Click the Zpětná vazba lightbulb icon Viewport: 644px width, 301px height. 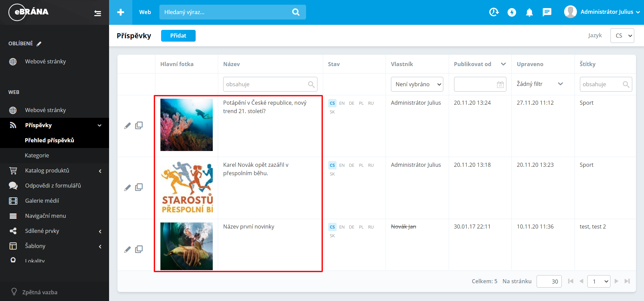pos(14,292)
